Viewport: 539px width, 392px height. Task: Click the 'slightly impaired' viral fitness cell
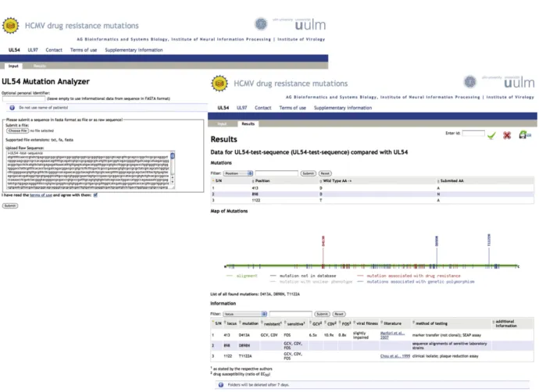coord(360,335)
